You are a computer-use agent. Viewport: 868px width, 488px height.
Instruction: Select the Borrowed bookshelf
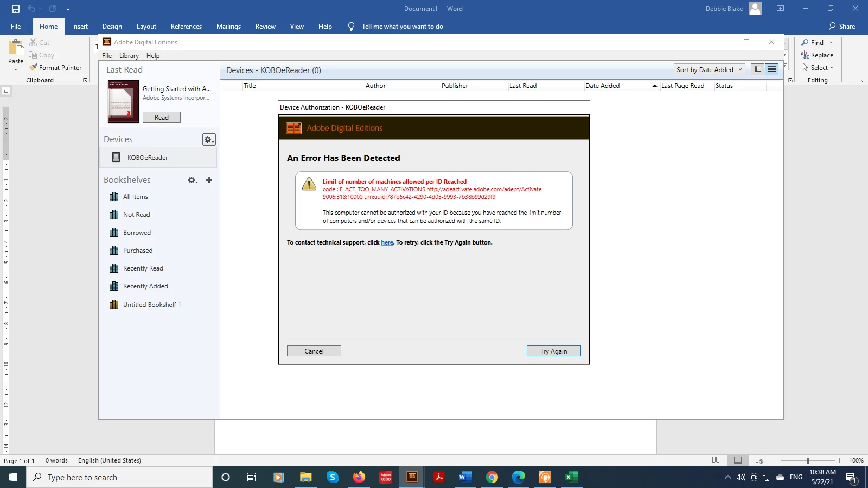137,233
